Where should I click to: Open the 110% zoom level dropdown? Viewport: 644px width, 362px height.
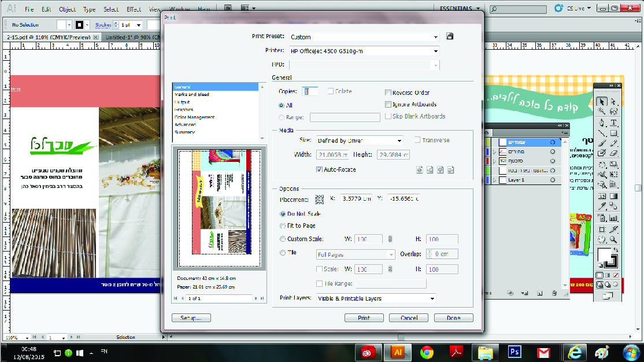[x=27, y=338]
